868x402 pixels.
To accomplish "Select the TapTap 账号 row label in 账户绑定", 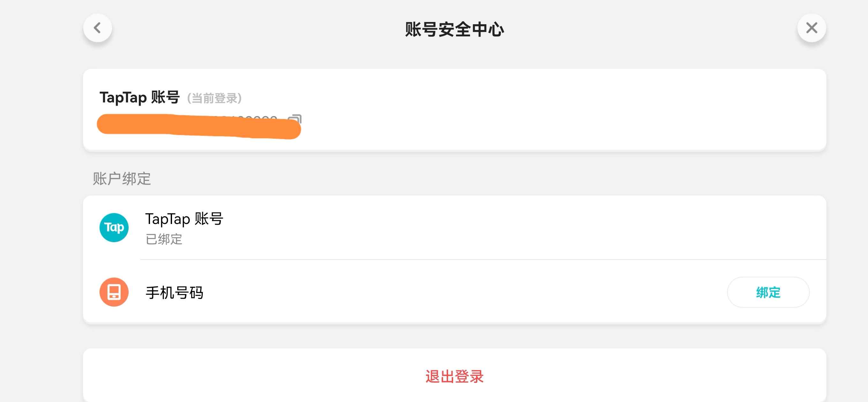I will [x=184, y=219].
